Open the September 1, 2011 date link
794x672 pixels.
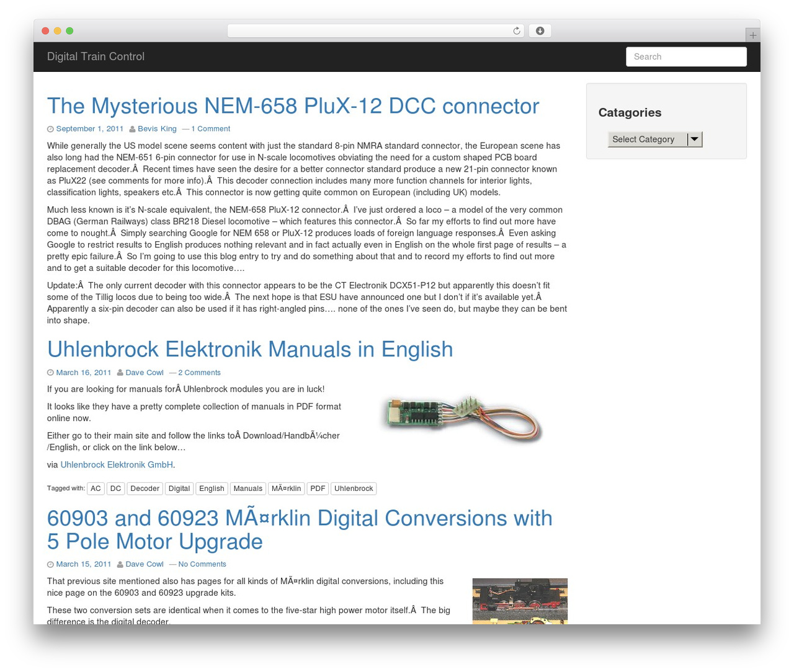[90, 129]
